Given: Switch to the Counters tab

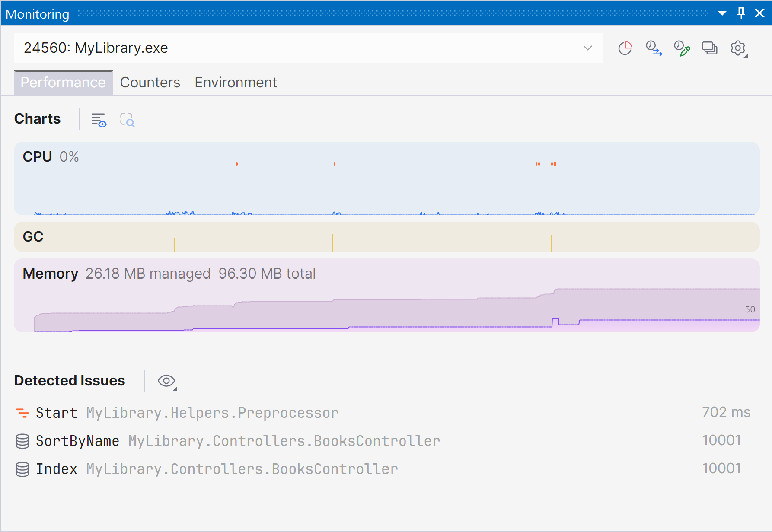Looking at the screenshot, I should click(150, 82).
